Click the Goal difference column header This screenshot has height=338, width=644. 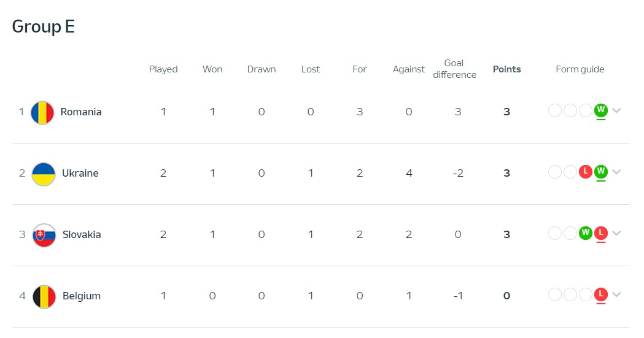[x=454, y=69]
